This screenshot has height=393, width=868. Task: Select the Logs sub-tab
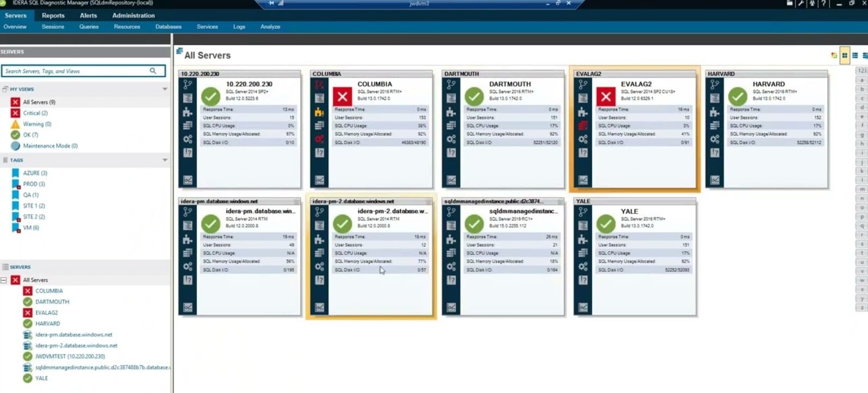pyautogui.click(x=239, y=27)
